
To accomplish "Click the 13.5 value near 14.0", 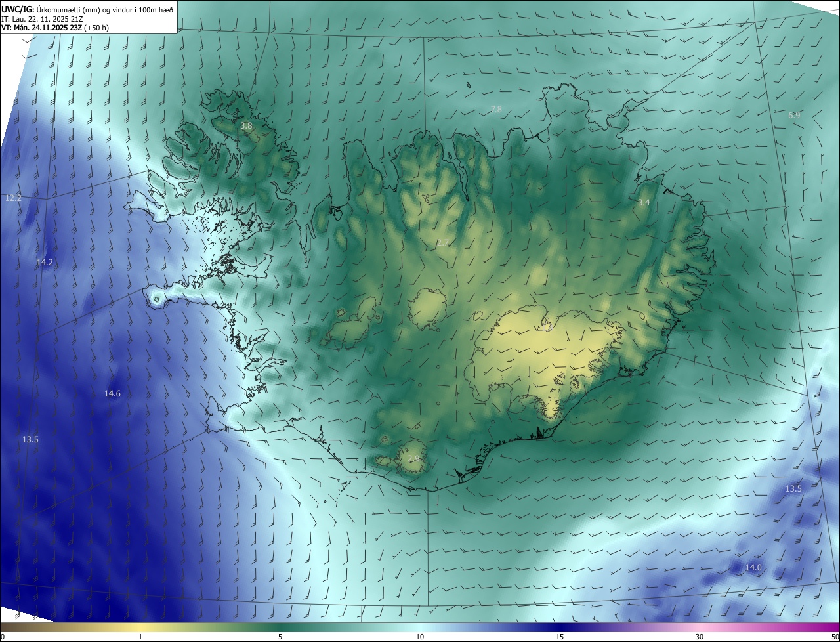I will (793, 488).
